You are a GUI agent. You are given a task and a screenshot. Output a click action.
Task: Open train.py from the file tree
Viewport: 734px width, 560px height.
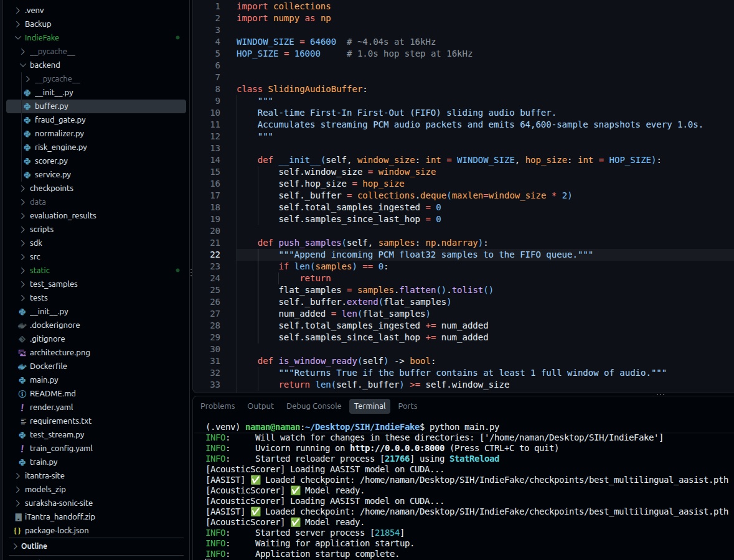point(44,462)
